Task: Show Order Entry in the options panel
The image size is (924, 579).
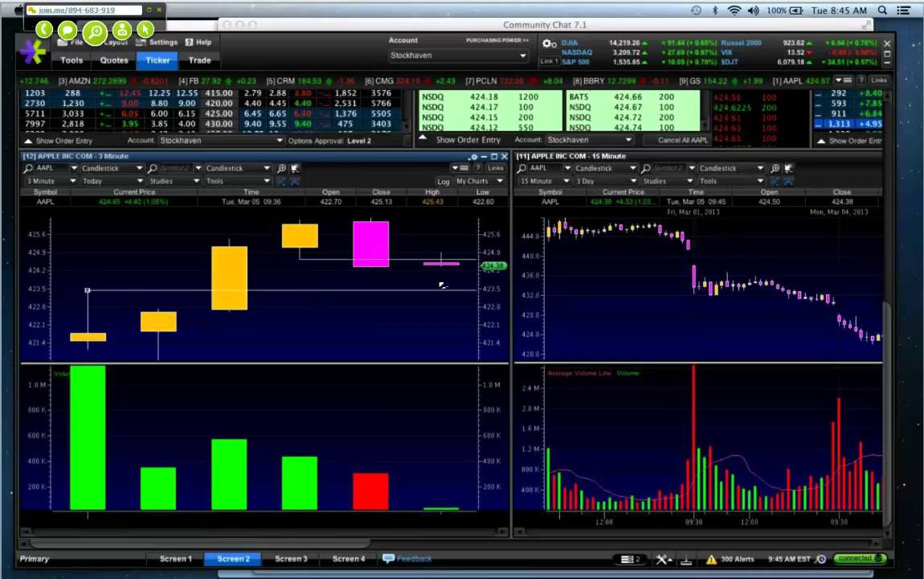Action: point(59,142)
